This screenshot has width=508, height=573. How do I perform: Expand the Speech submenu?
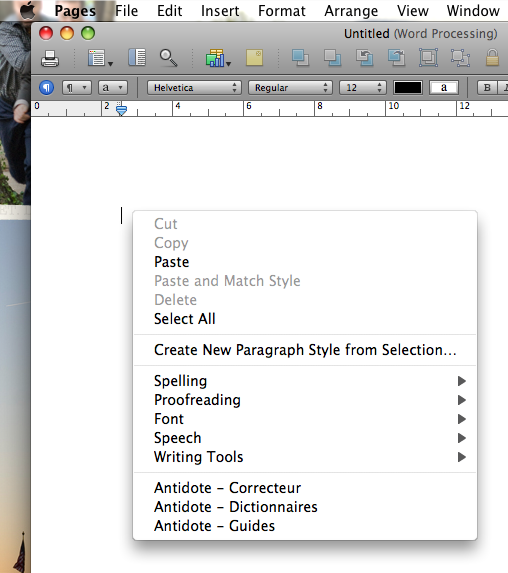(305, 438)
